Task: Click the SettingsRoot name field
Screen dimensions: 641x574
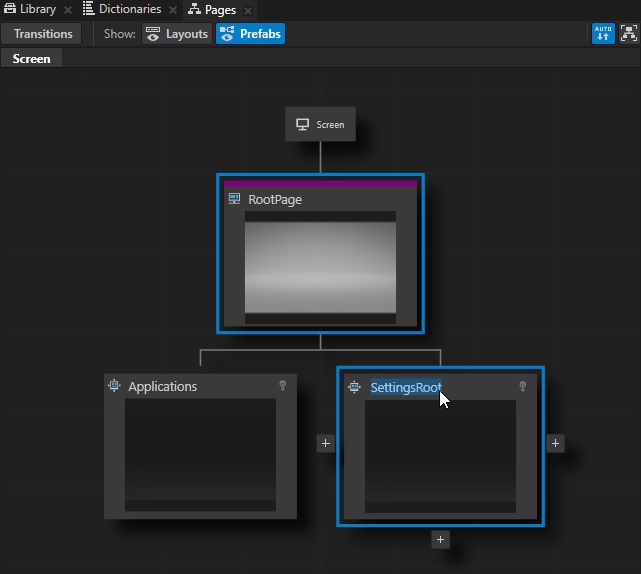Action: click(404, 387)
